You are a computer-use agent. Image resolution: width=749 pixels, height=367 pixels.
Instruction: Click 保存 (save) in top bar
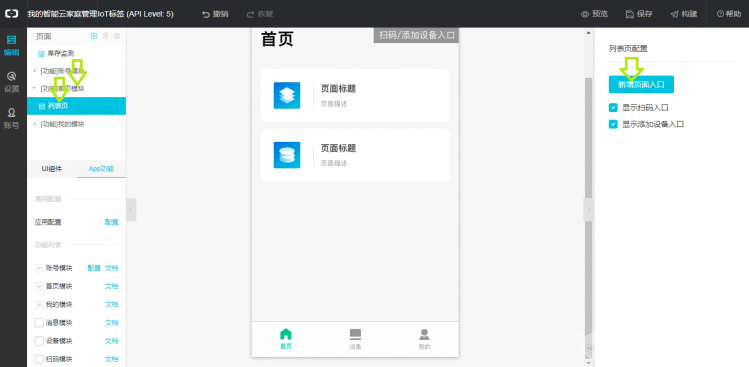[639, 14]
